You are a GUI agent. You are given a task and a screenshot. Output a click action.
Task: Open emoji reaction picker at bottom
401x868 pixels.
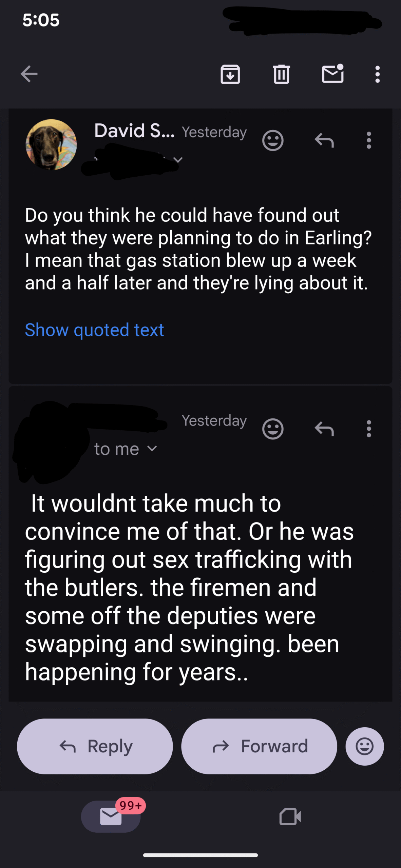click(365, 746)
